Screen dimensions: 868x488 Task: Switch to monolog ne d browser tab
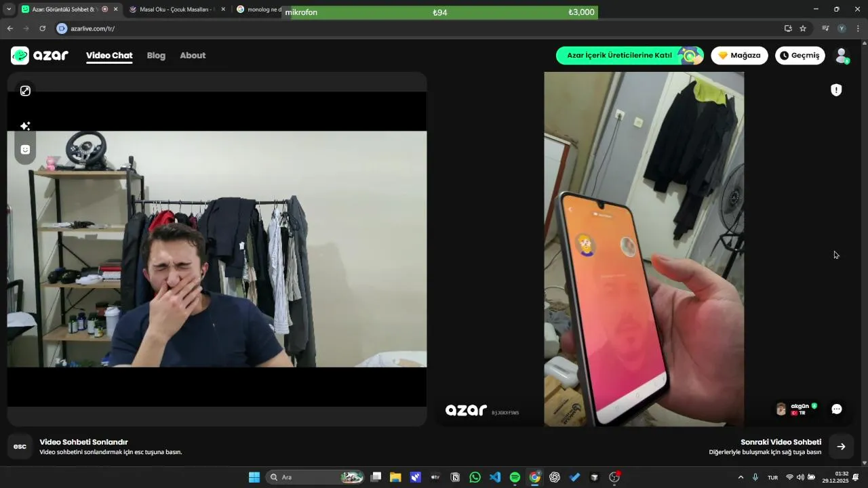tap(259, 9)
